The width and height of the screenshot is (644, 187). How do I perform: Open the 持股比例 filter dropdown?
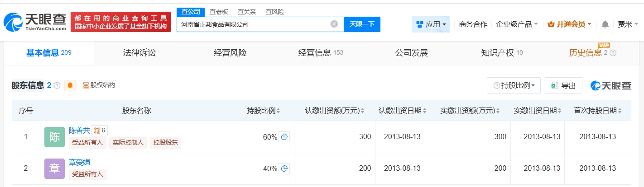pos(514,85)
